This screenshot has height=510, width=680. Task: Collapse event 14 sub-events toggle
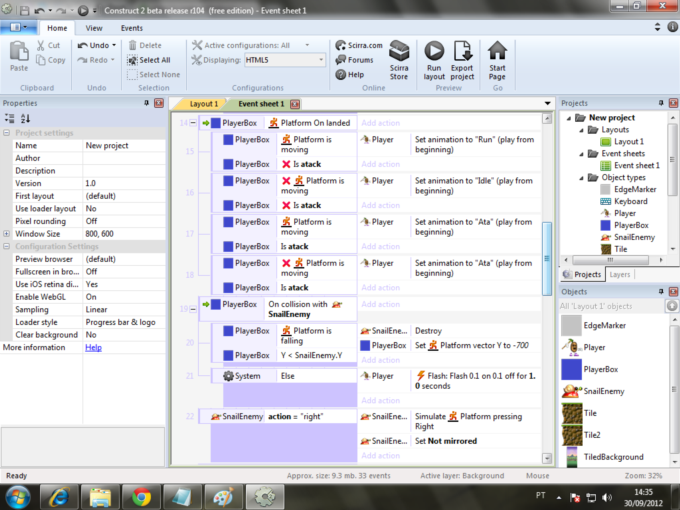[193, 123]
